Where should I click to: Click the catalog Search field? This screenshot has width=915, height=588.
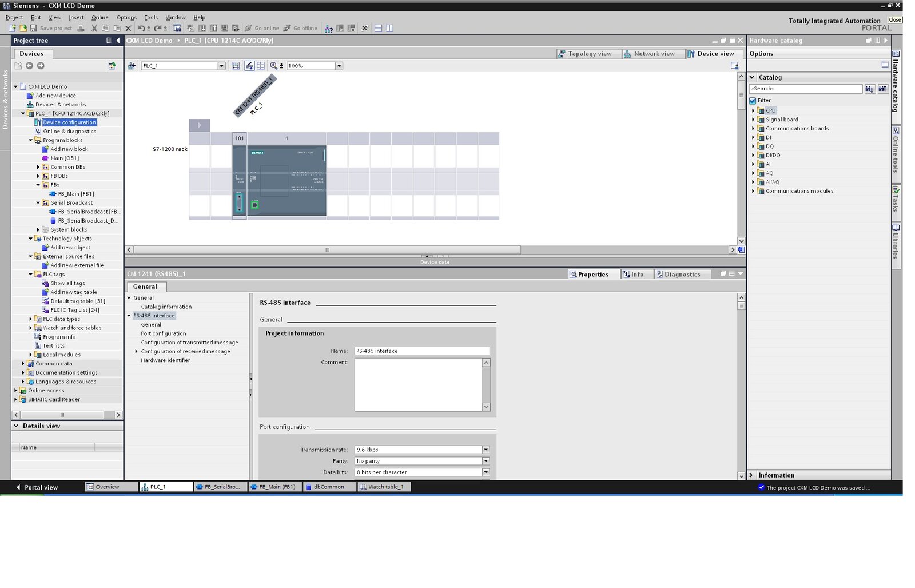coord(806,89)
